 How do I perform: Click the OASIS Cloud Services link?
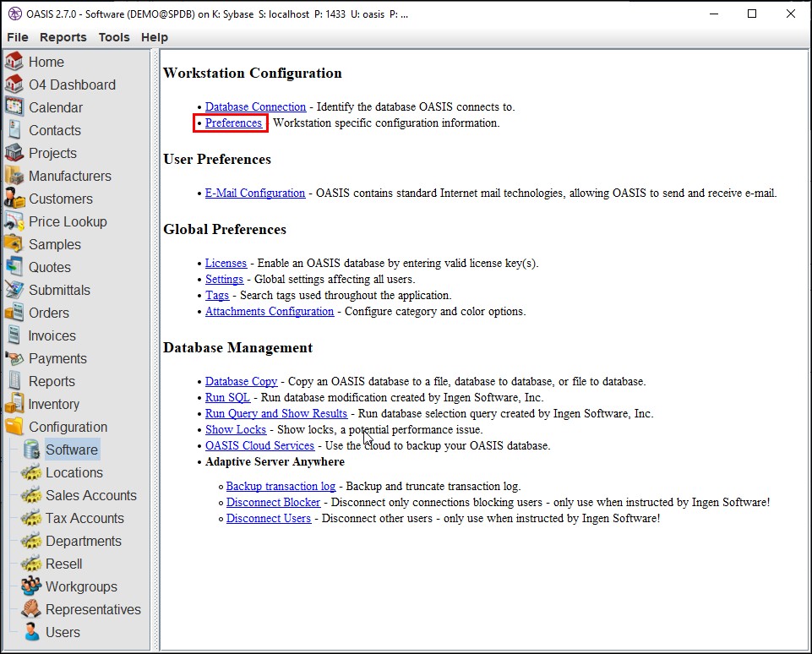(x=259, y=445)
